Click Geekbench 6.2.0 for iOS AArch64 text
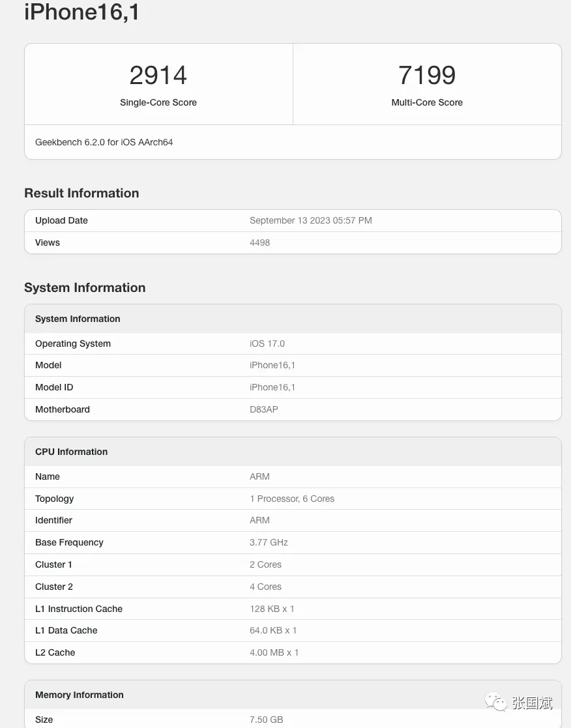The width and height of the screenshot is (571, 728). click(x=104, y=142)
